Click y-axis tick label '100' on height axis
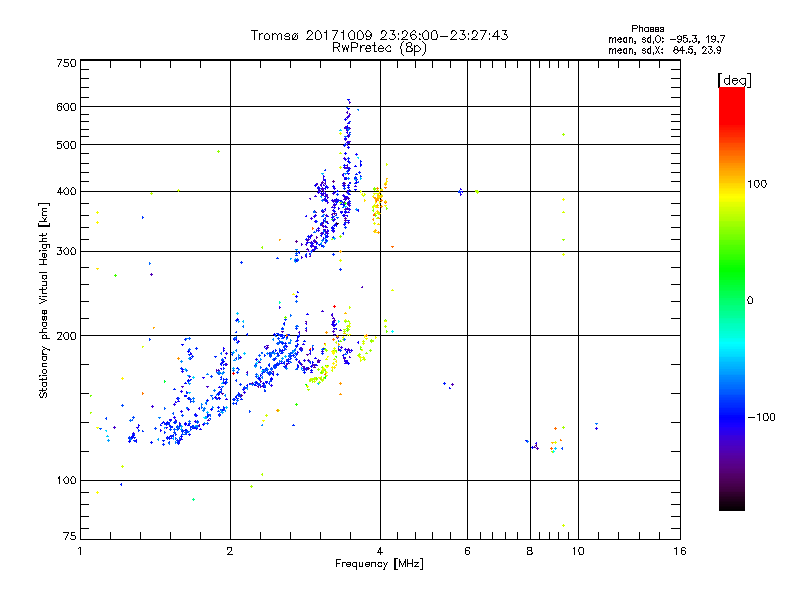Viewport: 800px width, 600px height. coord(66,481)
